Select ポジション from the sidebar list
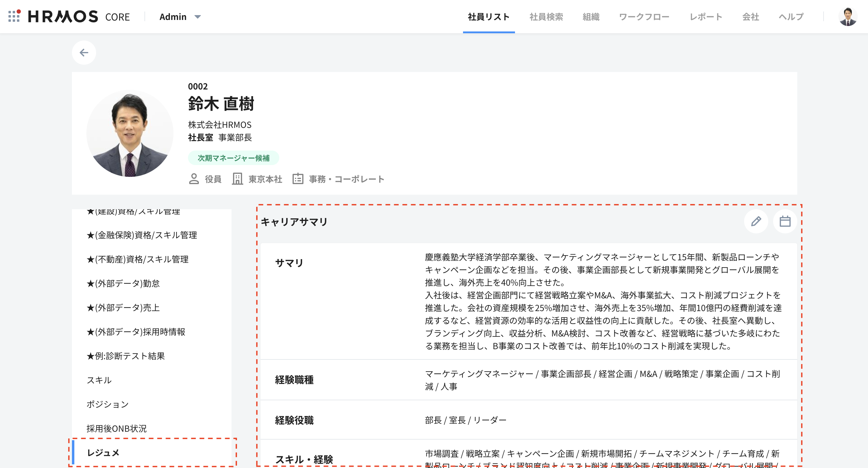 [107, 404]
